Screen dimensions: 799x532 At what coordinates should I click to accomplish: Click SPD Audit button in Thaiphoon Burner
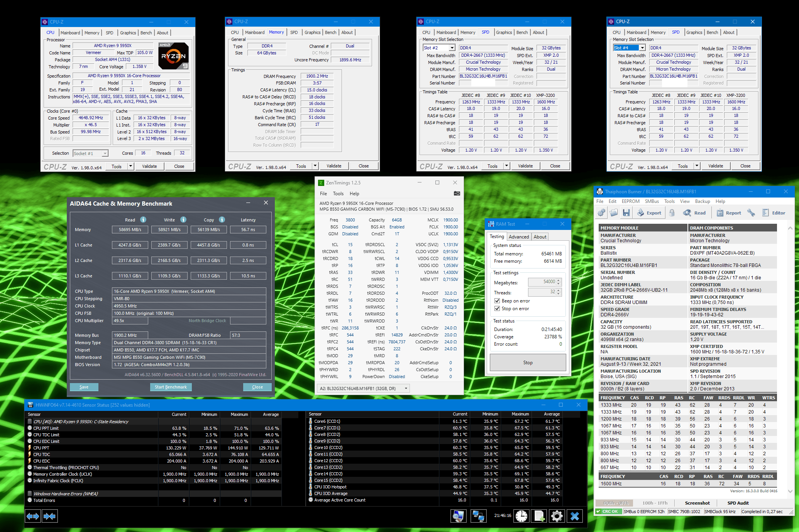[x=738, y=503]
